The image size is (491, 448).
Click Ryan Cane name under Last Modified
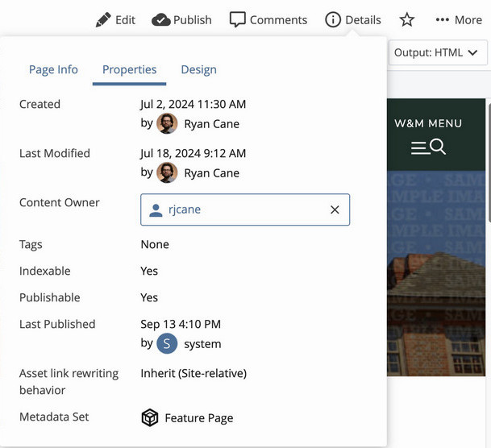(212, 173)
